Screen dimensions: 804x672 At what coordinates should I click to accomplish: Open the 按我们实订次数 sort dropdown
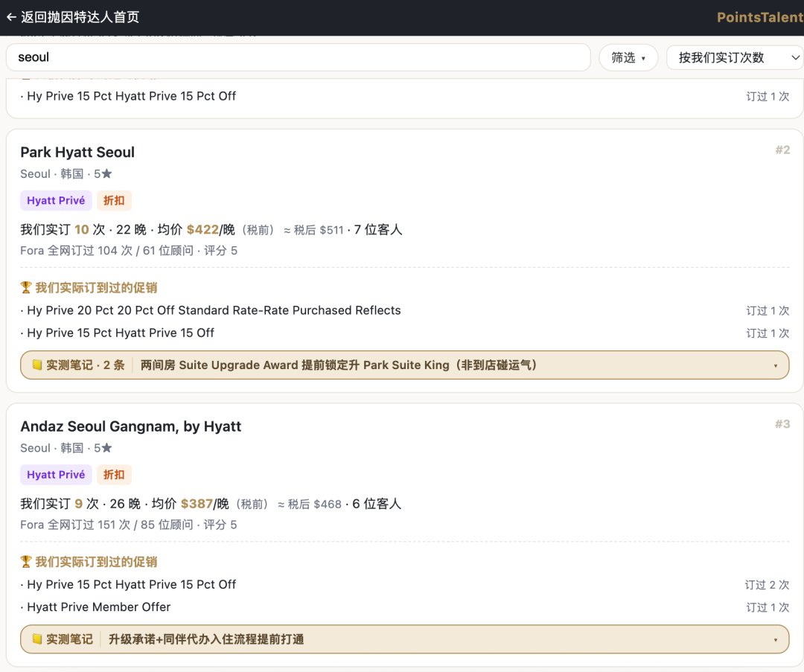tap(735, 57)
